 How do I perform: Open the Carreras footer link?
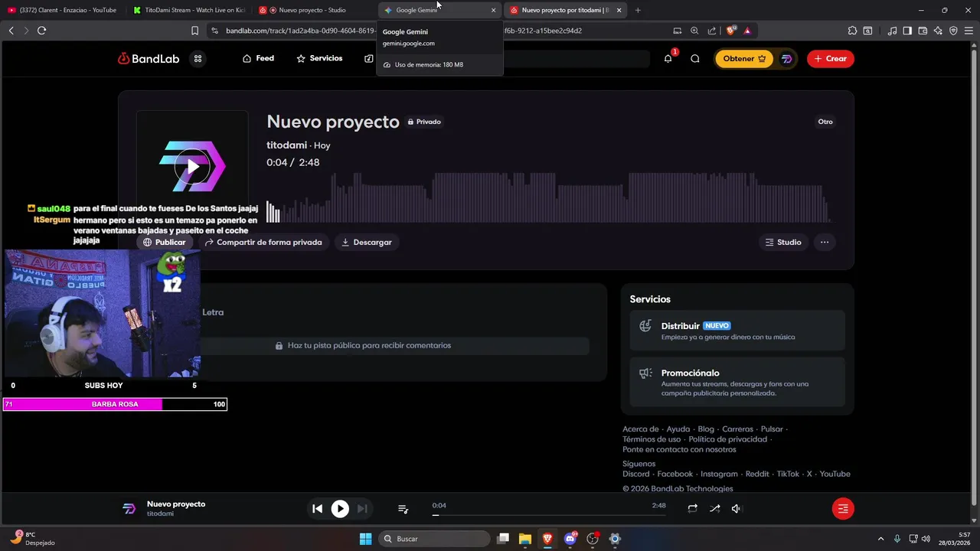click(738, 429)
